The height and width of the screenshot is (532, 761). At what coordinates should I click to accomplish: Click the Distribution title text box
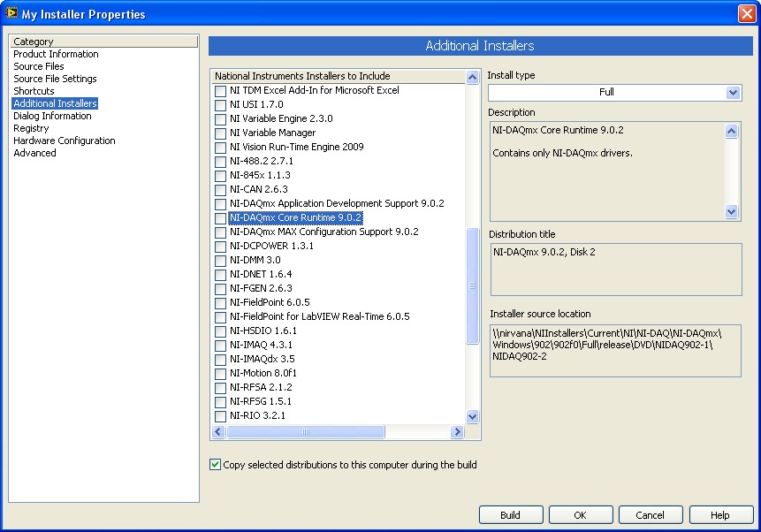616,270
